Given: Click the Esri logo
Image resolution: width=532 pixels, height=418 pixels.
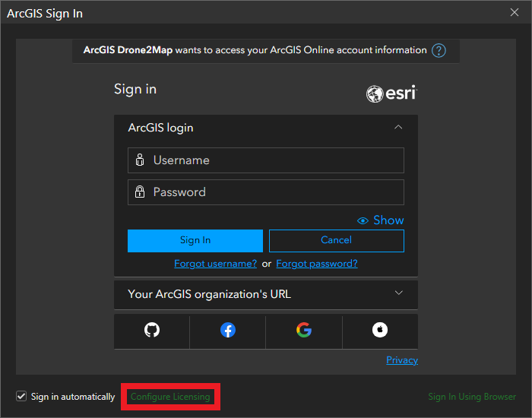Looking at the screenshot, I should click(x=391, y=93).
